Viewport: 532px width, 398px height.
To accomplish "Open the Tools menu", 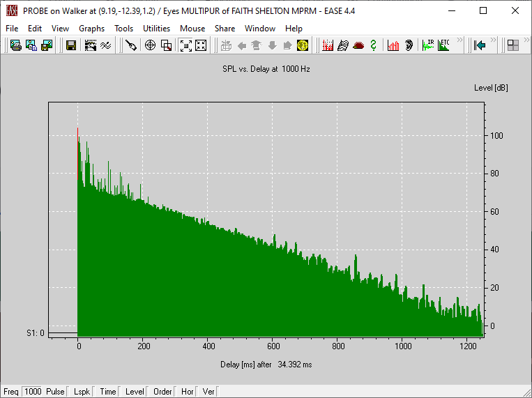I will 123,29.
